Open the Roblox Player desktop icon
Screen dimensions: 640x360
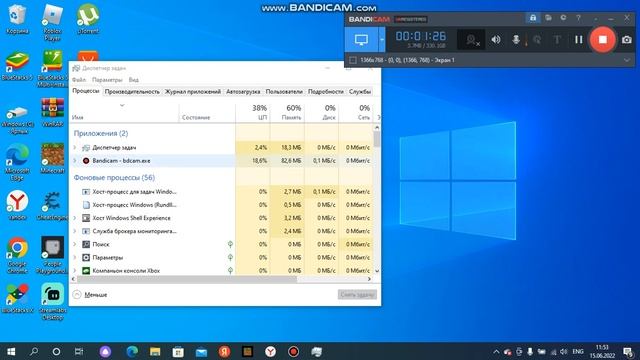click(x=52, y=22)
